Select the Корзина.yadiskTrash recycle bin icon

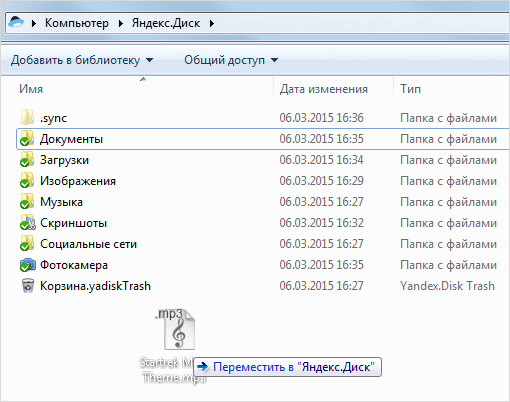click(27, 286)
